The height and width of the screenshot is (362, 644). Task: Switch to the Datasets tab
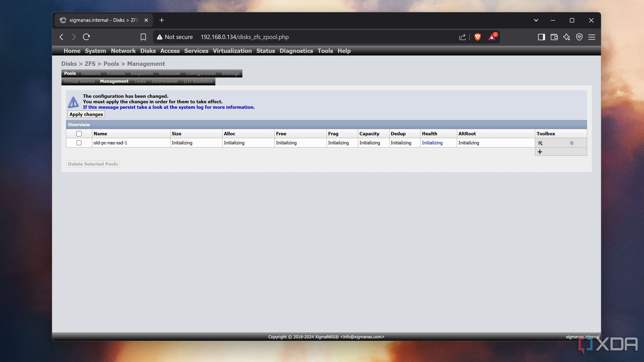tap(91, 73)
